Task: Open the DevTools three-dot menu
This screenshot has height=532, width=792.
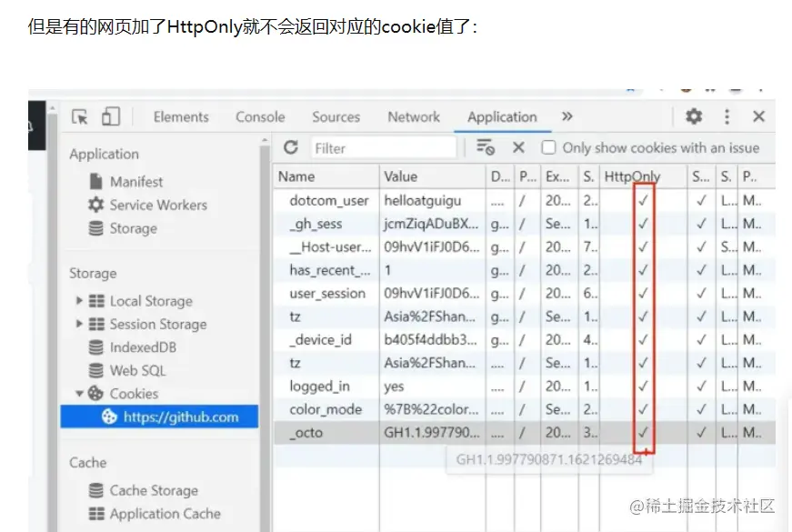Action: click(727, 116)
